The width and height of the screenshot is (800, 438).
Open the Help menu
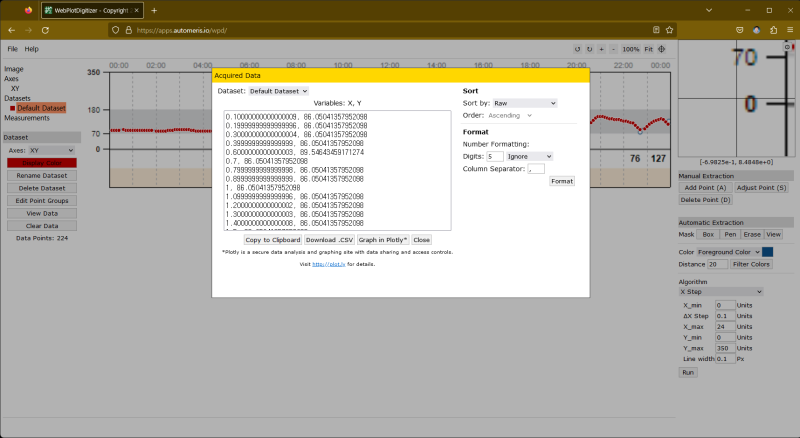[32, 49]
